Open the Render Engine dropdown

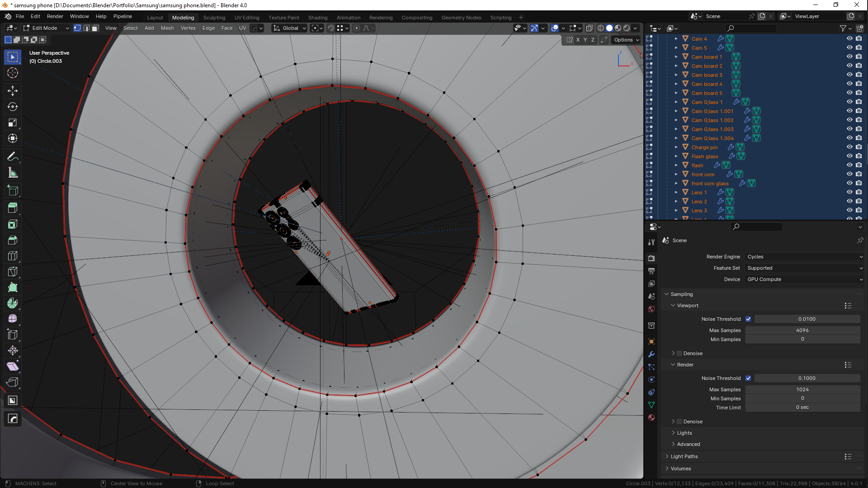tap(804, 257)
